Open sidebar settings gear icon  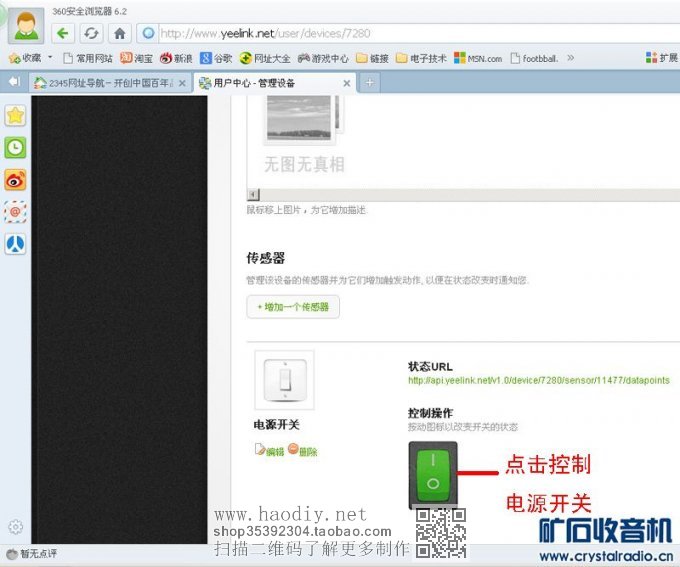15,527
